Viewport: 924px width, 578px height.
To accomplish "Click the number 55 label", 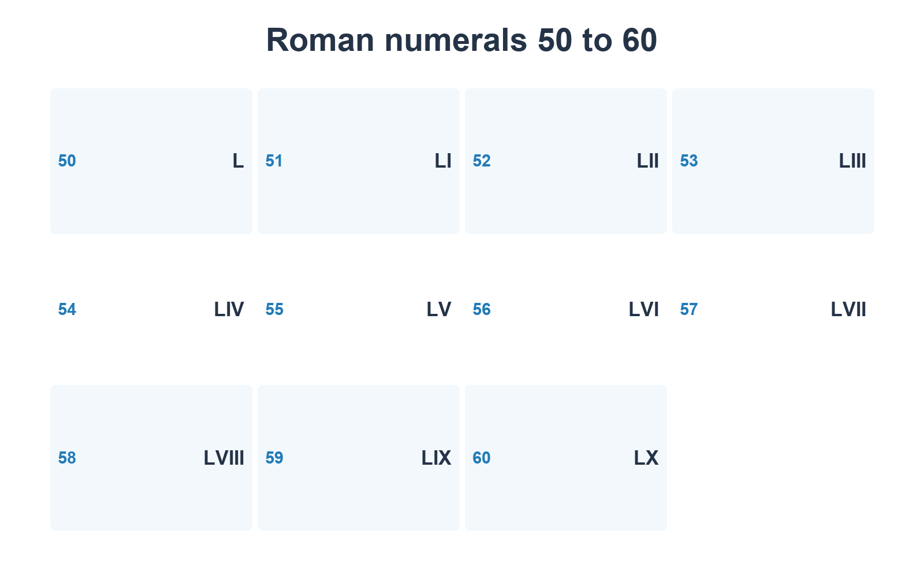I will point(274,310).
